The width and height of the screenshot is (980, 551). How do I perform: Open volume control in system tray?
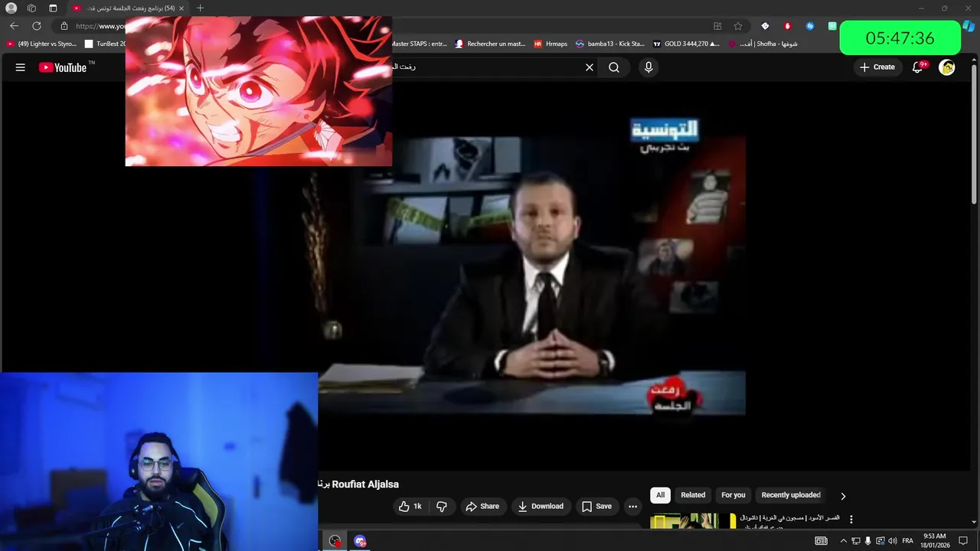pyautogui.click(x=892, y=541)
